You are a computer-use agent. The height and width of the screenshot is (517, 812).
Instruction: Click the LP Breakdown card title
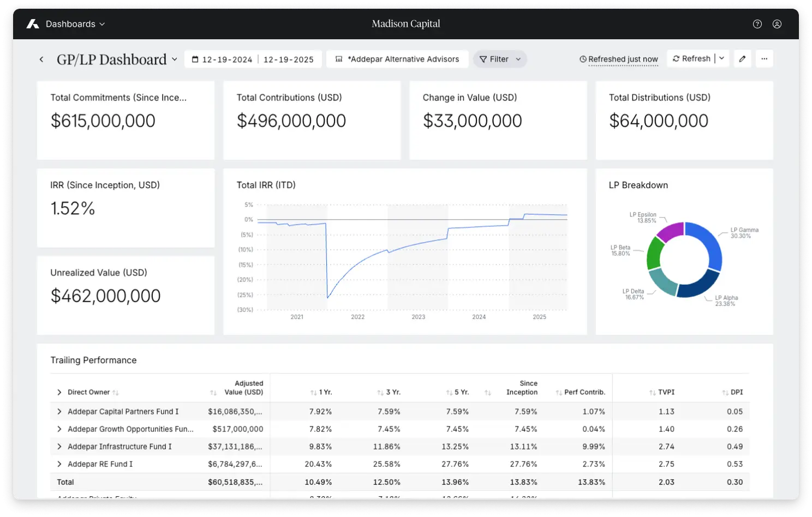638,185
